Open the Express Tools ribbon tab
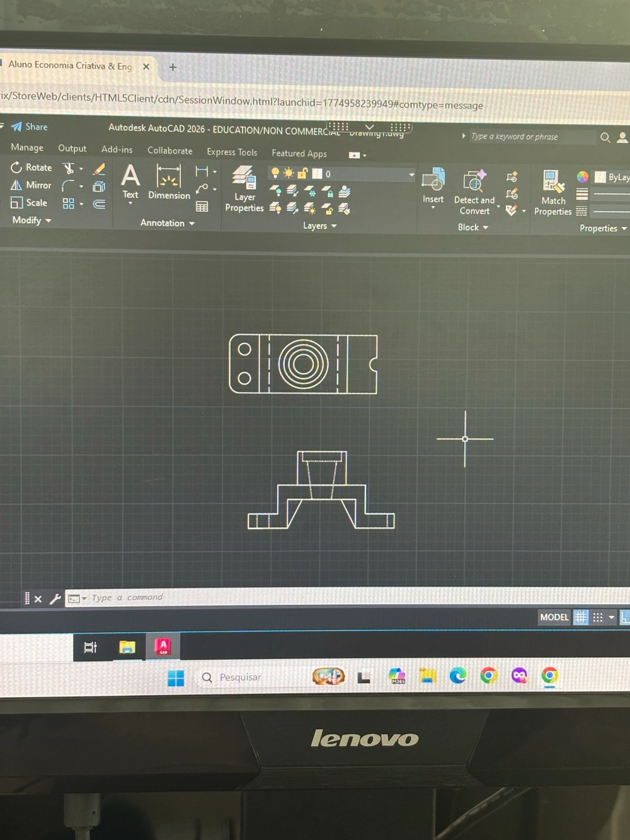 [x=232, y=152]
